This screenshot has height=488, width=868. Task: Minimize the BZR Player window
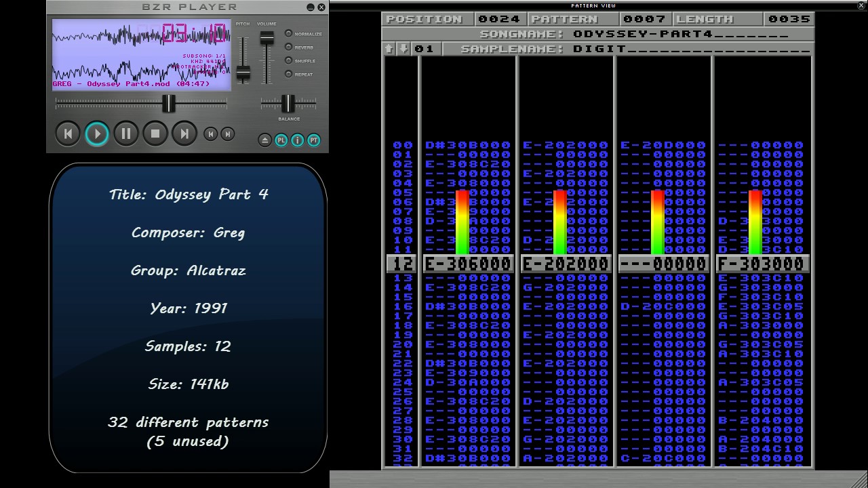coord(311,7)
